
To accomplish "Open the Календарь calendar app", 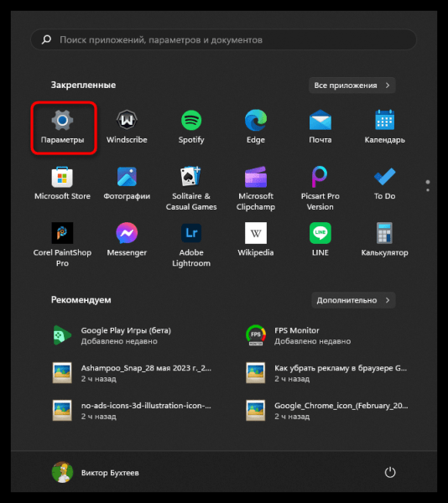I will coord(384,127).
